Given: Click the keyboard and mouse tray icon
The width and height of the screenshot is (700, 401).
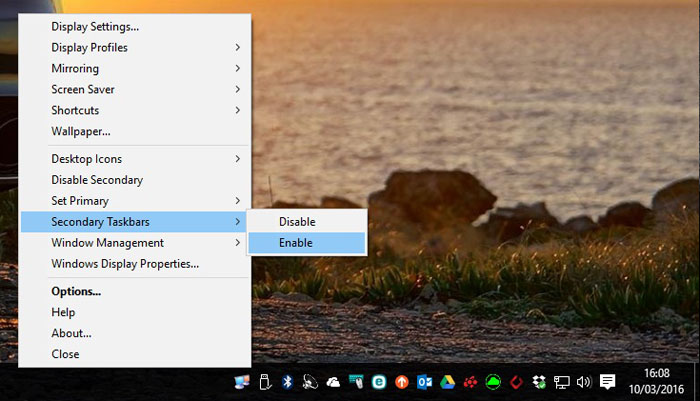Looking at the screenshot, I should [x=356, y=382].
